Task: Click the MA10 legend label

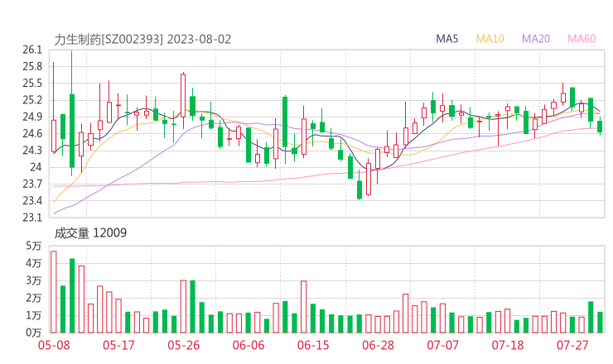Action: click(490, 39)
